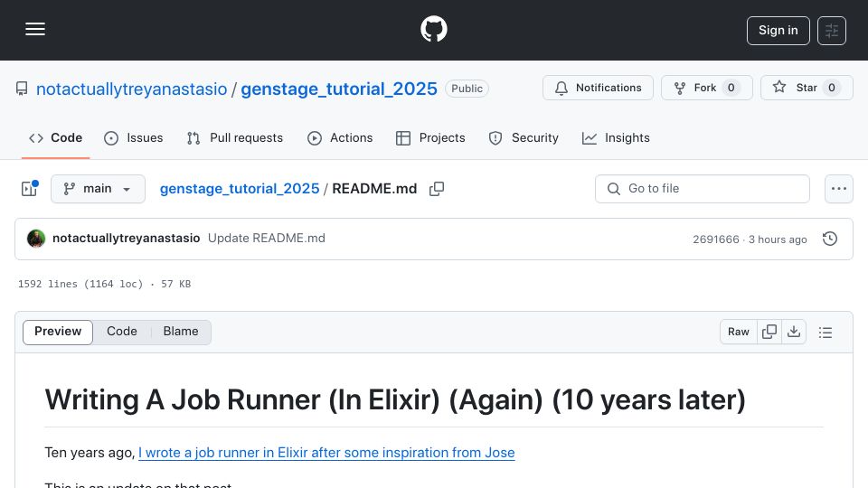Click the Public visibility badge
Image resolution: width=868 pixels, height=488 pixels.
467,89
